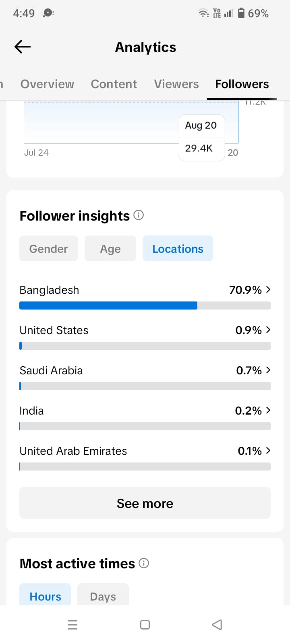
Task: Switch active times to Days
Action: click(103, 595)
